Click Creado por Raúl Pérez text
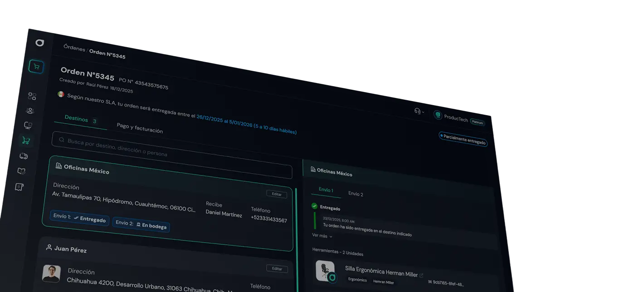Image resolution: width=644 pixels, height=292 pixels. point(84,83)
